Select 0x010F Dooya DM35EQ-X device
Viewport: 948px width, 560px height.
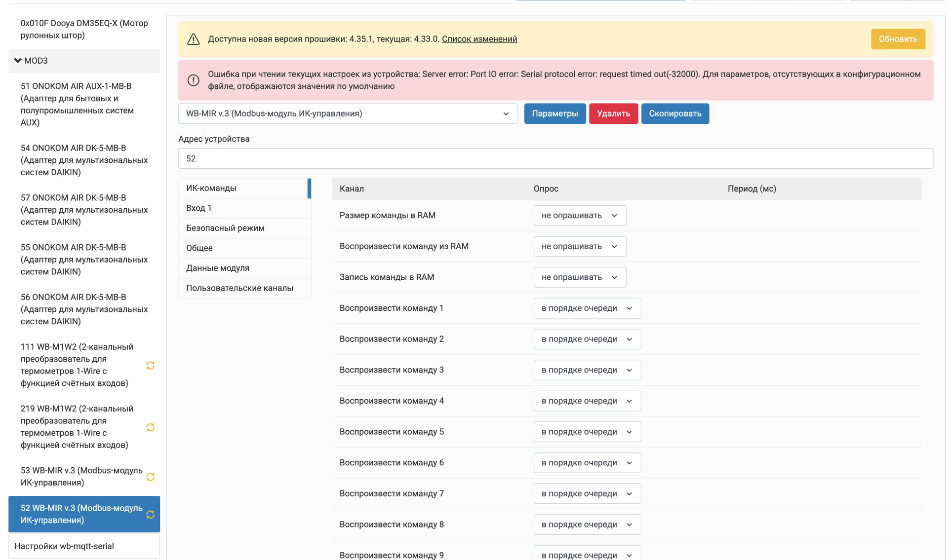tap(84, 29)
